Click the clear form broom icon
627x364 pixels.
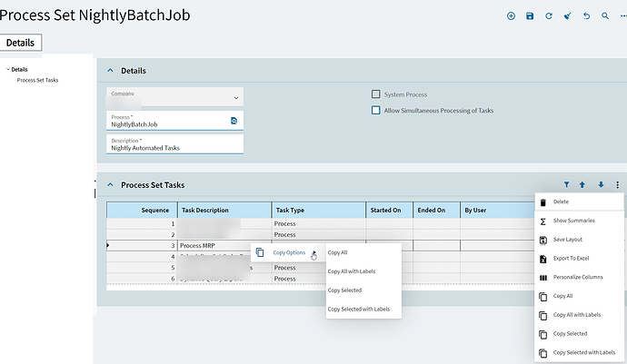click(568, 15)
